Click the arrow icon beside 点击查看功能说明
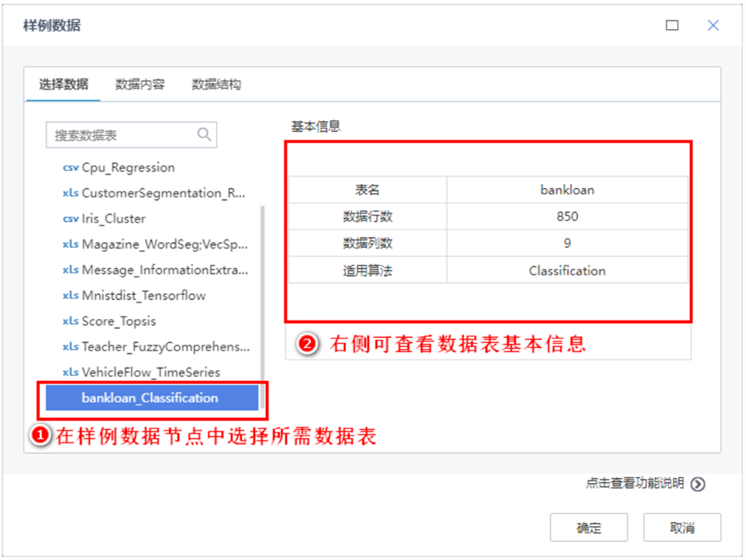 tap(698, 485)
